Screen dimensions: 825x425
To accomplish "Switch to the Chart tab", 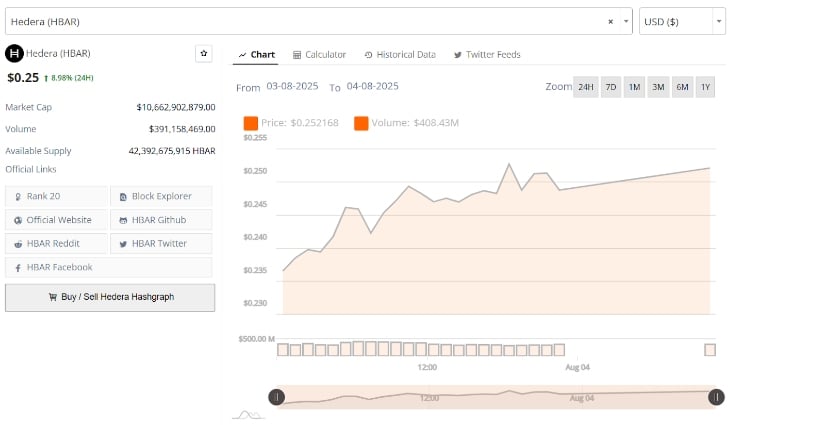I will (x=256, y=55).
